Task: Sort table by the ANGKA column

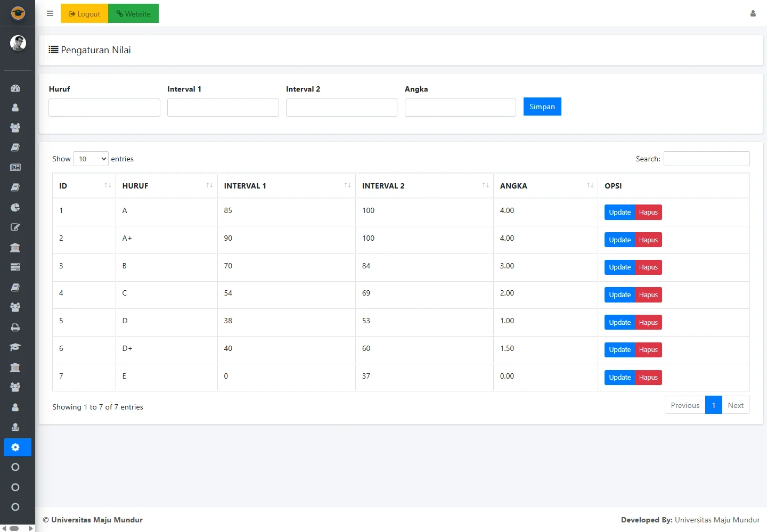Action: point(545,186)
